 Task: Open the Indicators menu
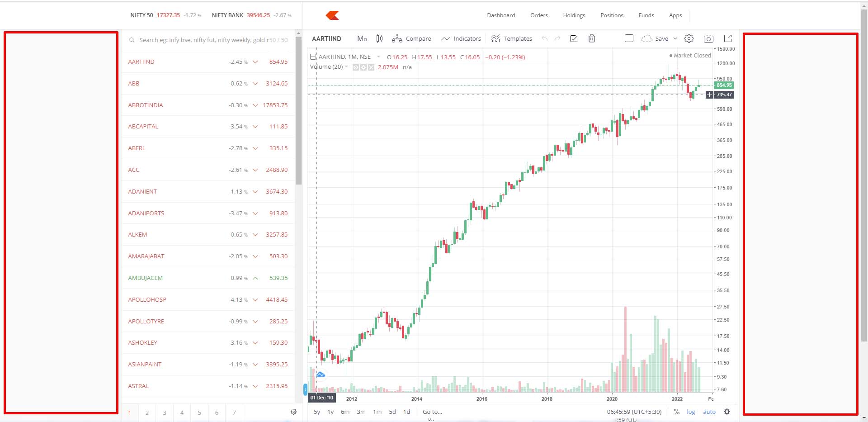click(461, 38)
